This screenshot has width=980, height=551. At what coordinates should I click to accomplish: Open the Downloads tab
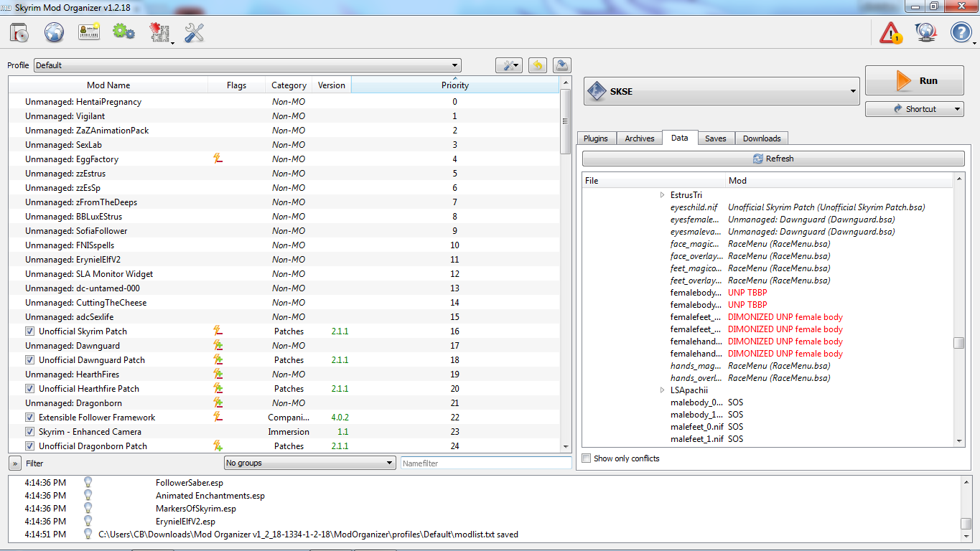point(762,138)
